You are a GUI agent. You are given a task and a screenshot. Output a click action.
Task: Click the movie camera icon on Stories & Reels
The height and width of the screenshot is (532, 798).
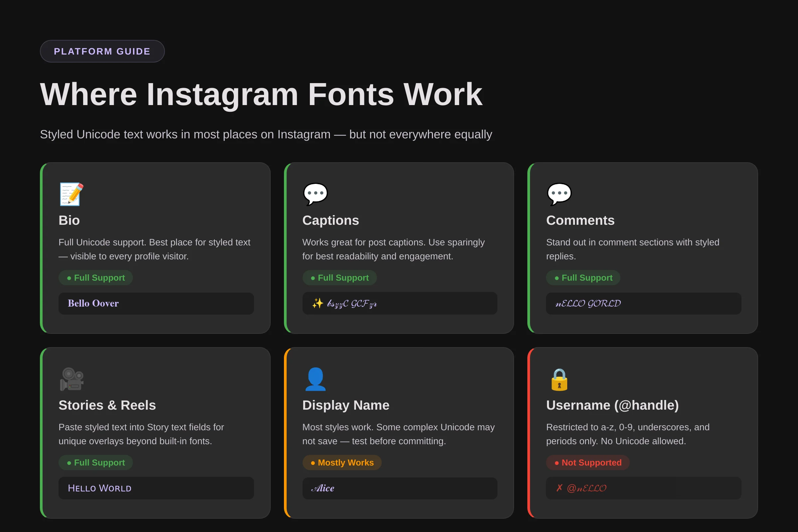pyautogui.click(x=71, y=379)
